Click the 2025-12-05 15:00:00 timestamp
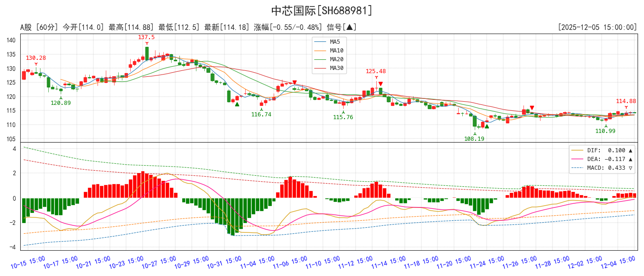644x276 pixels. [597, 28]
